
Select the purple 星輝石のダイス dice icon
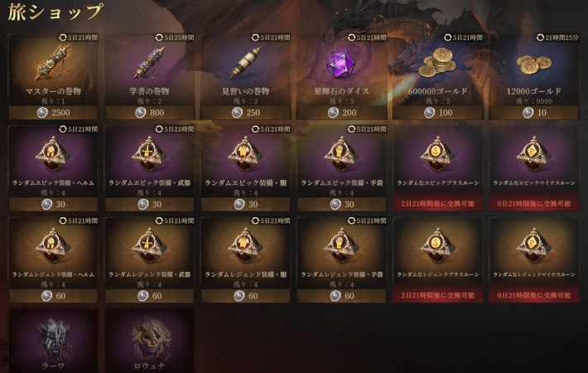341,65
